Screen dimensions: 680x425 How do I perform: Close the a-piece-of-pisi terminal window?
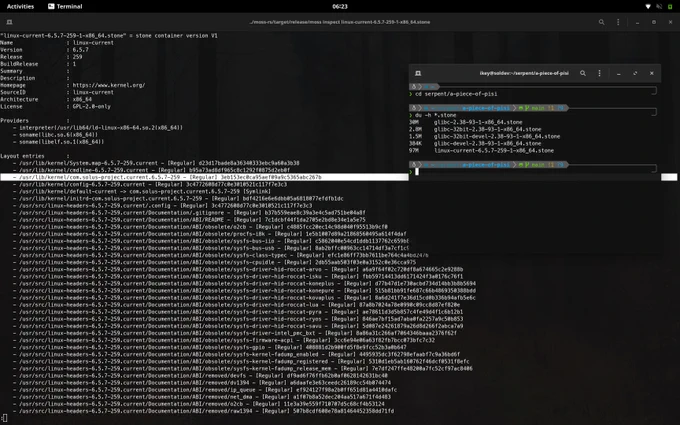651,73
